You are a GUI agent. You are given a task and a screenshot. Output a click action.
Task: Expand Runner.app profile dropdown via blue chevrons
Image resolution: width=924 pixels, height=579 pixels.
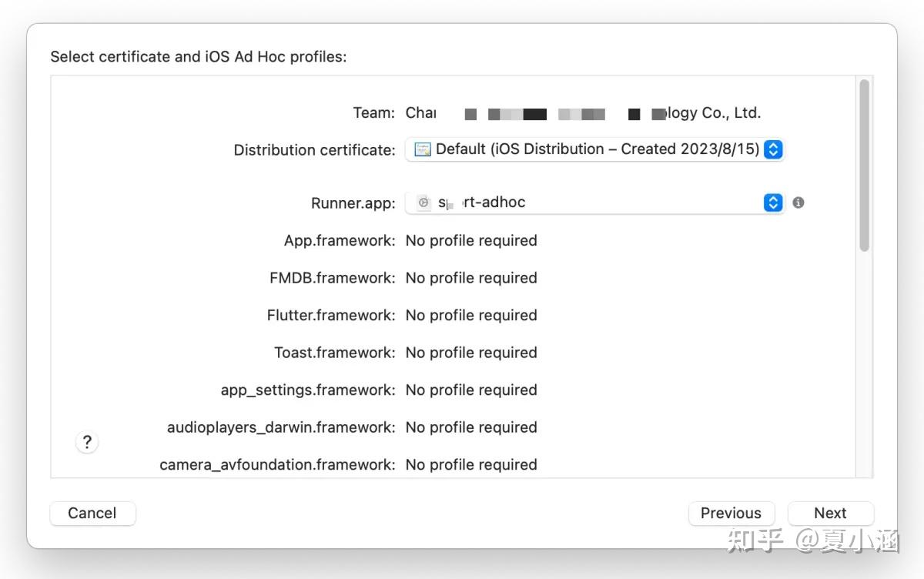click(x=773, y=202)
